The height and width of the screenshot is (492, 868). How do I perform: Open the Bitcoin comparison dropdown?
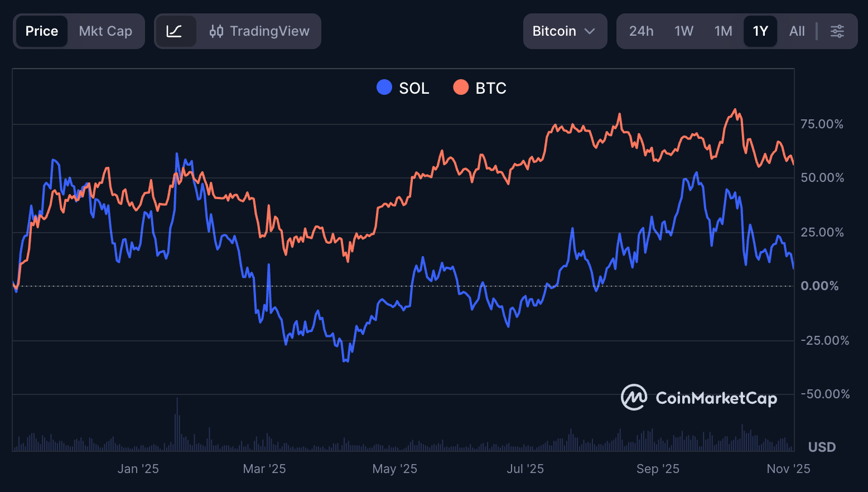click(565, 31)
